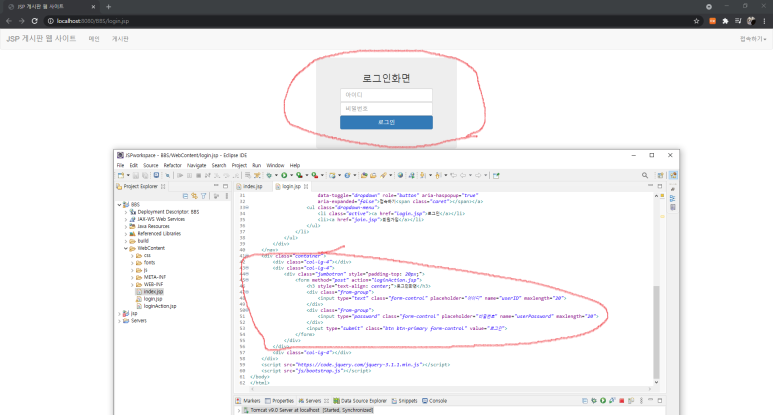Click the Eclipse toolbar Search magnifier icon
Image resolution: width=773 pixels, height=415 pixels.
coord(645,175)
